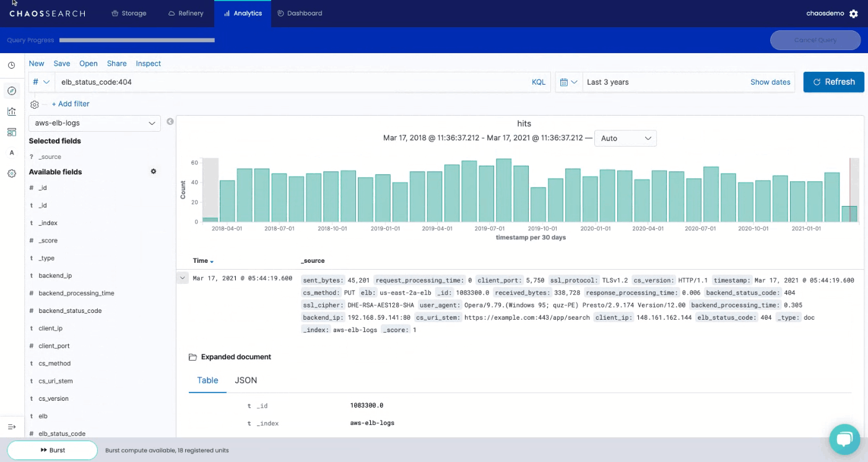Select the Visualize chart icon in left sidebar
This screenshot has height=462, width=868.
pyautogui.click(x=11, y=111)
